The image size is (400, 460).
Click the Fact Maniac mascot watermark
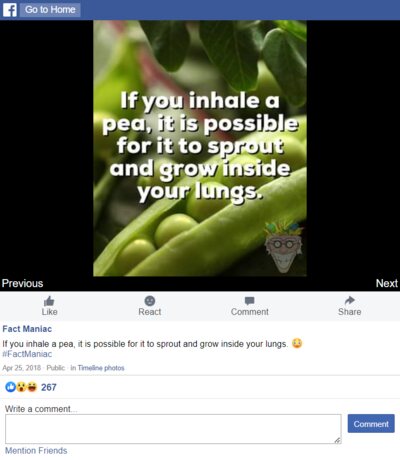[283, 247]
